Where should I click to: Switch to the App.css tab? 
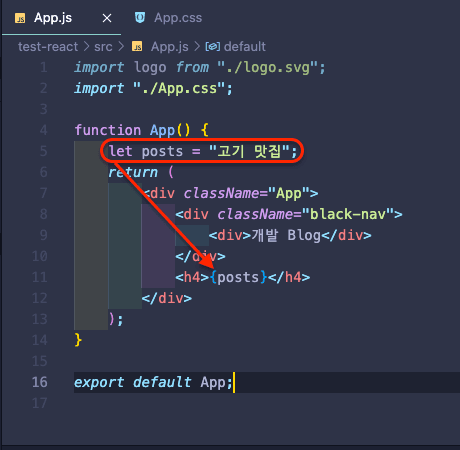168,18
